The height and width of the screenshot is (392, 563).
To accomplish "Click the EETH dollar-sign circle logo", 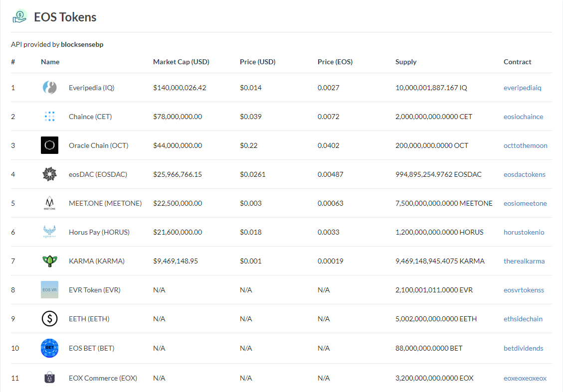I will point(49,318).
